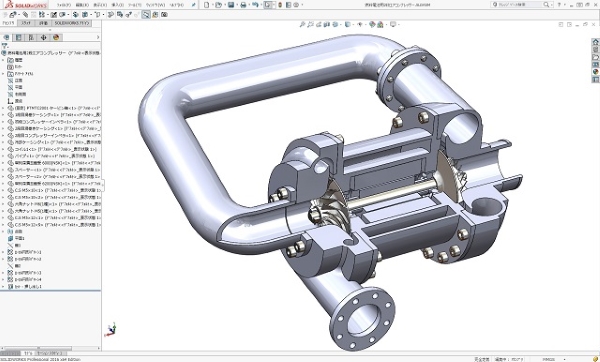Viewport: 600px width, 362px height.
Task: Click the Save icon in top toolbar
Action: point(231,5)
